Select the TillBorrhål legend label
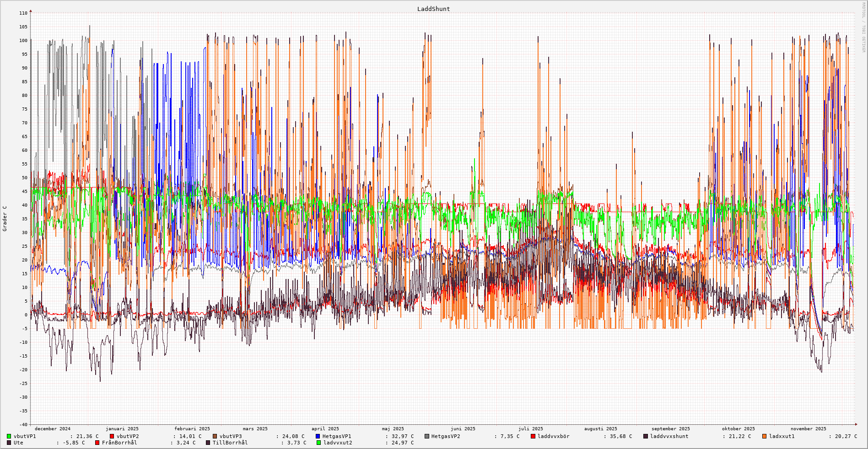Image resolution: width=868 pixels, height=449 pixels. (x=230, y=443)
